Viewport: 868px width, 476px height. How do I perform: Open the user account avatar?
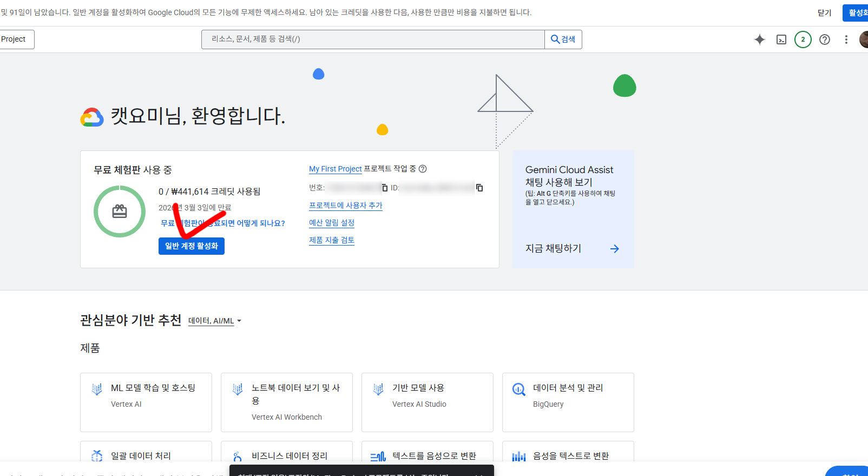[x=864, y=39]
